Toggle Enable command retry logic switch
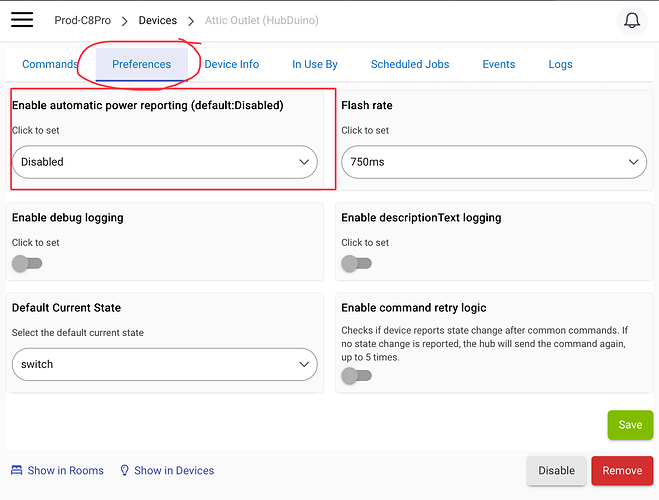Viewport: 659px width, 500px height. pos(356,376)
